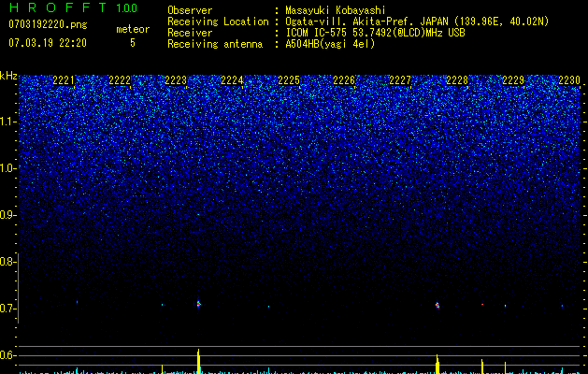The width and height of the screenshot is (588, 374).
Task: Click the Receiving Location value Ogata-vill. Akita-Pref.
Action: tap(351, 22)
